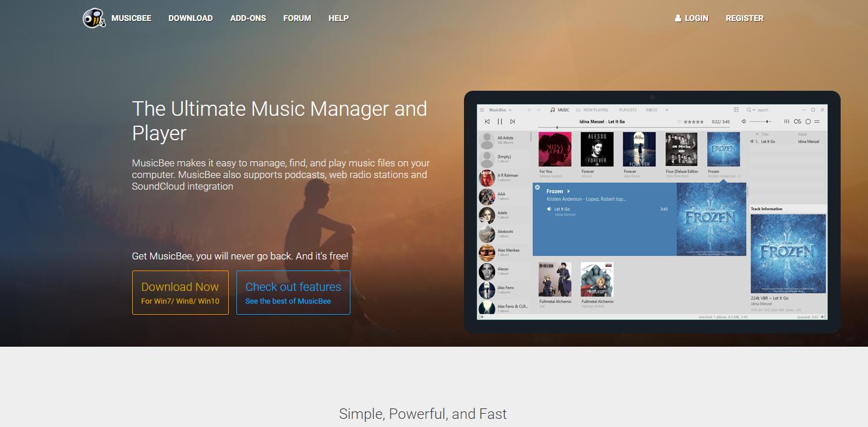
Task: Open the DOWNLOAD page in the site menu
Action: 190,18
